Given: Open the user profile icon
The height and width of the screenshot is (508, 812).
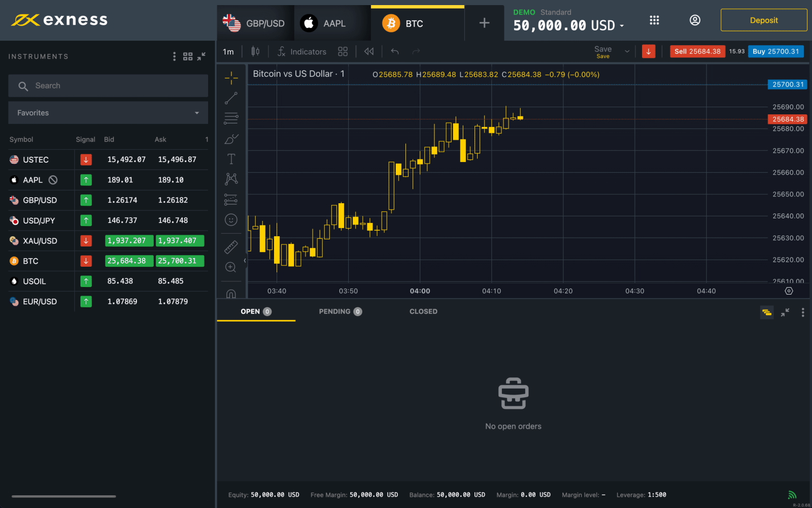Looking at the screenshot, I should [x=695, y=20].
